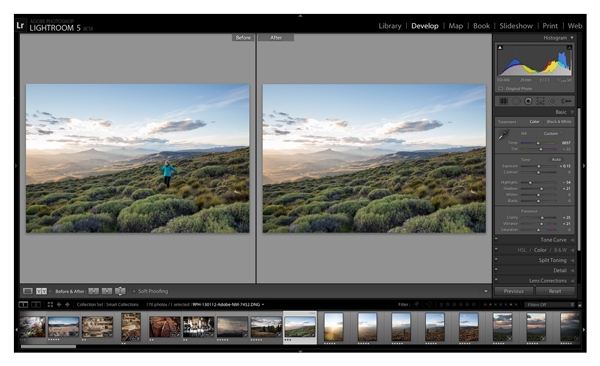The image size is (600, 366).
Task: Select the Crop Overlay tool
Action: pyautogui.click(x=504, y=101)
